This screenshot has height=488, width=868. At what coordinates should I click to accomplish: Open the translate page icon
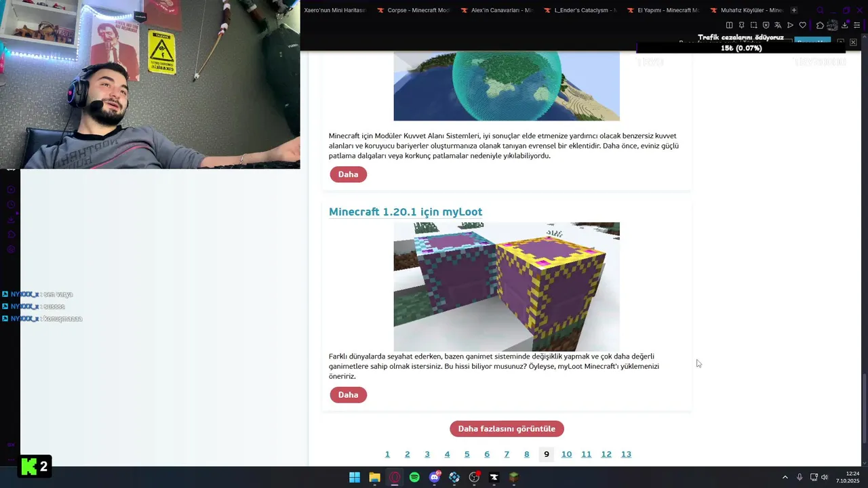[778, 25]
